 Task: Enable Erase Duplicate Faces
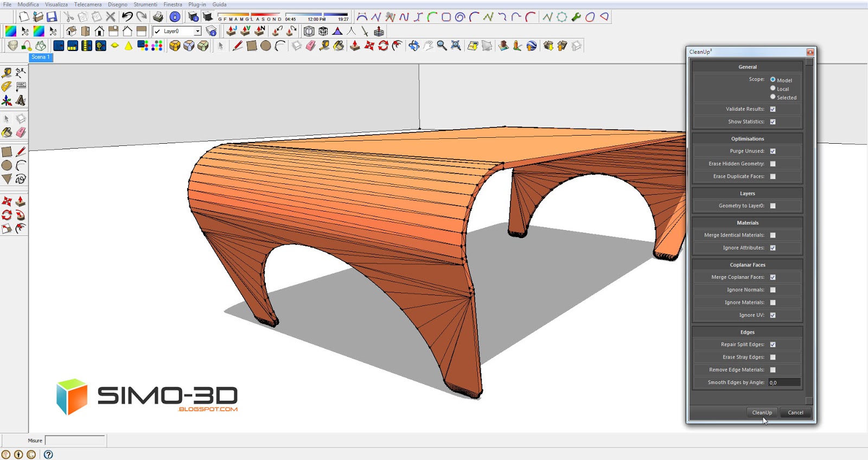[773, 176]
